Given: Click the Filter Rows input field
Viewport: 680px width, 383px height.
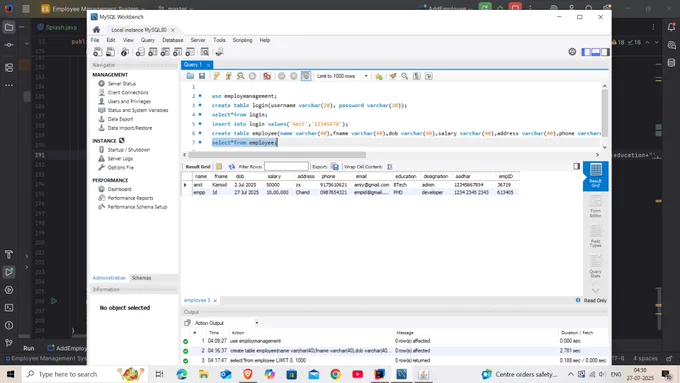Looking at the screenshot, I should coord(286,167).
